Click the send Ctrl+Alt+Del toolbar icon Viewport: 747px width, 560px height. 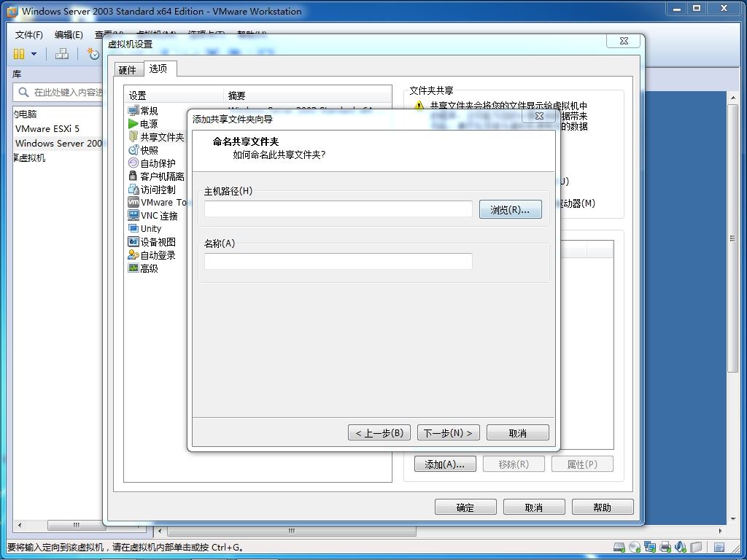61,54
